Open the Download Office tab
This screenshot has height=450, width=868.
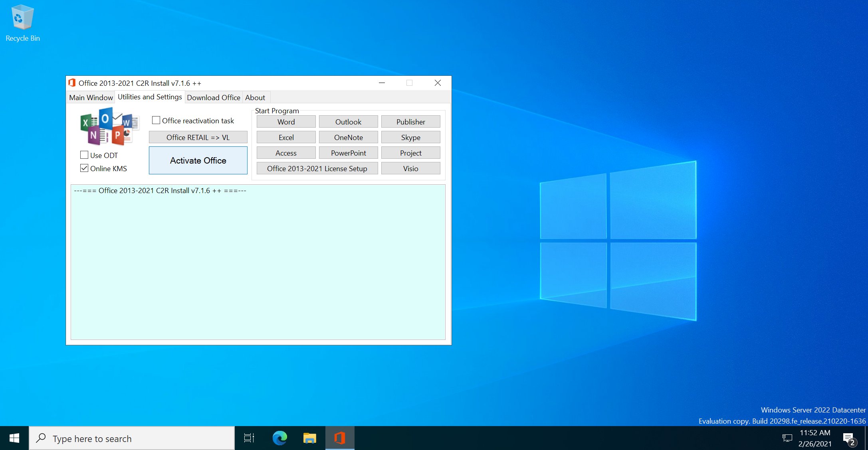click(x=214, y=97)
